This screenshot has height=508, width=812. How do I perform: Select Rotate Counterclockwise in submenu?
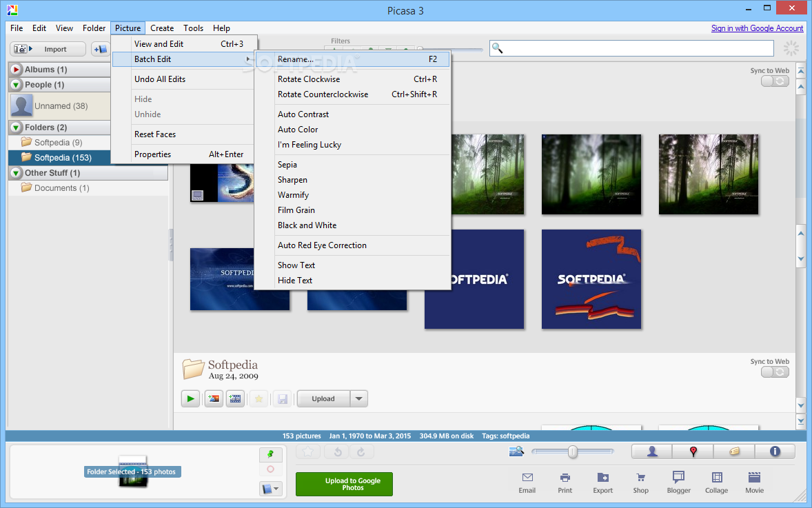(x=352, y=94)
